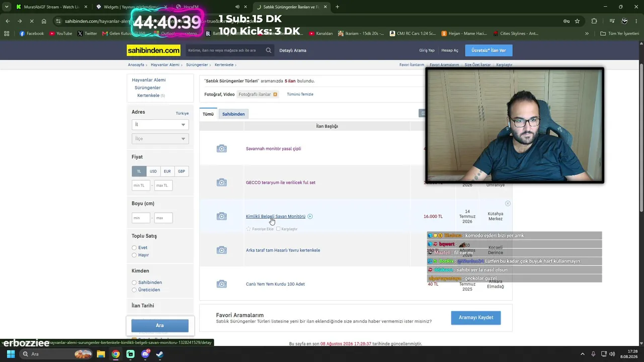Click the search magnifier icon in site header
This screenshot has height=362, width=644.
click(x=269, y=50)
